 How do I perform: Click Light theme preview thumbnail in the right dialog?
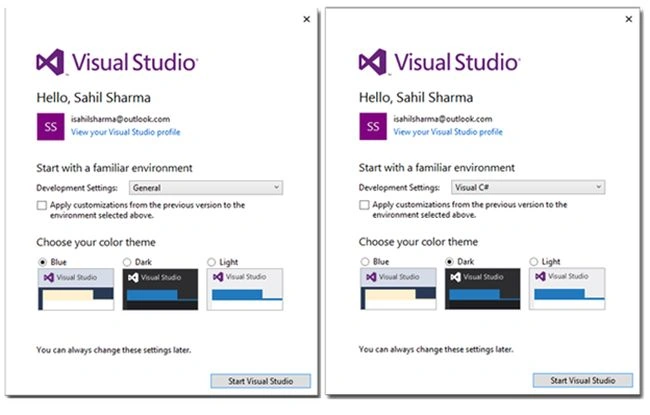[x=568, y=289]
